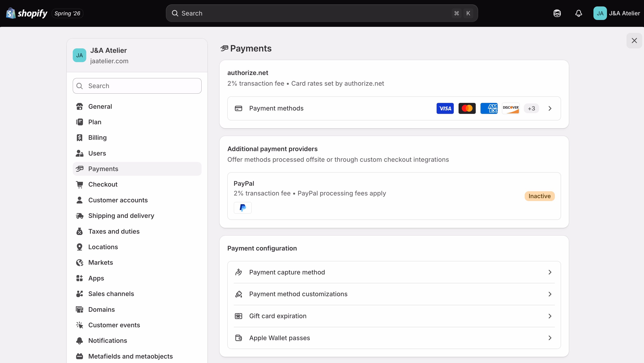Image resolution: width=644 pixels, height=363 pixels.
Task: Expand Payment capture method chevron
Action: click(550, 272)
